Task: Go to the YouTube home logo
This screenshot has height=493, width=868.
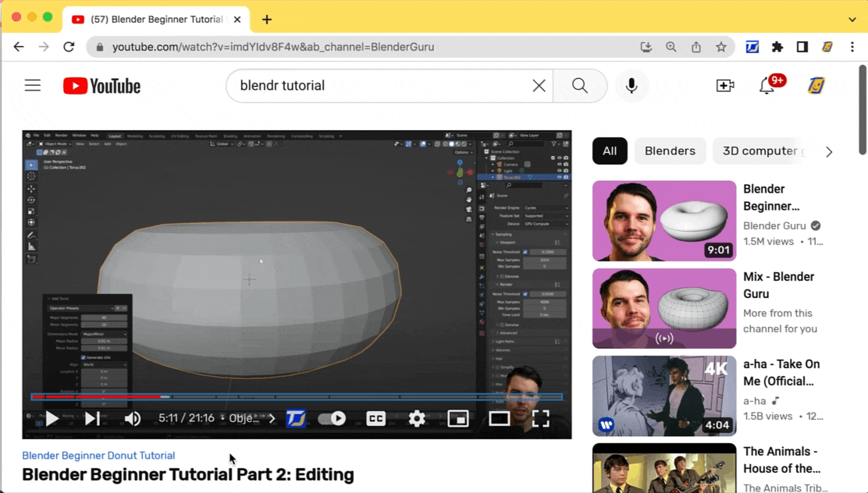Action: [101, 86]
